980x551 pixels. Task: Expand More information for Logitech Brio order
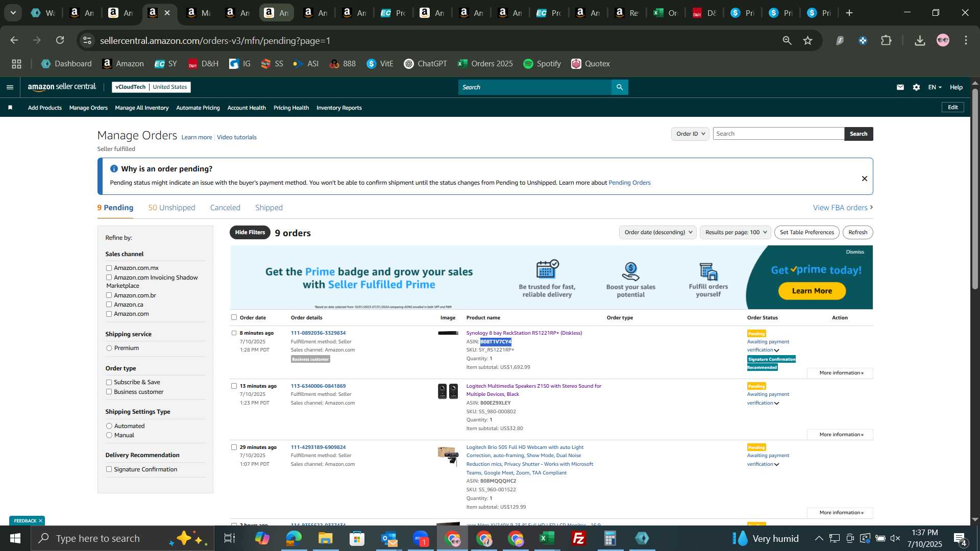coord(841,513)
